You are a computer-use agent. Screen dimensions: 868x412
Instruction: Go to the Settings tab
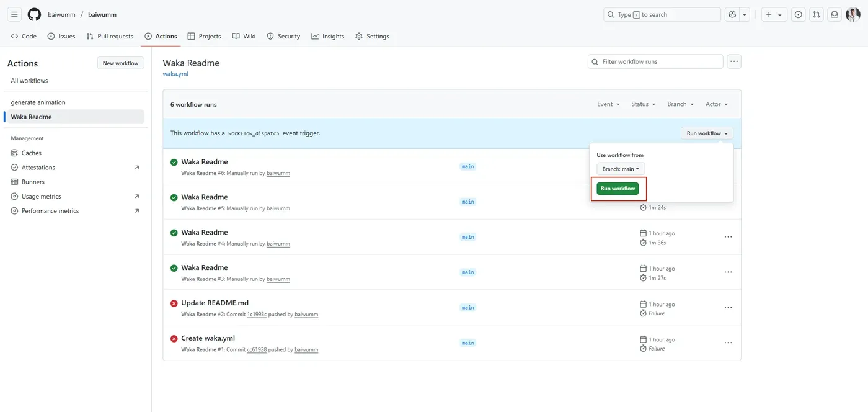pyautogui.click(x=372, y=36)
